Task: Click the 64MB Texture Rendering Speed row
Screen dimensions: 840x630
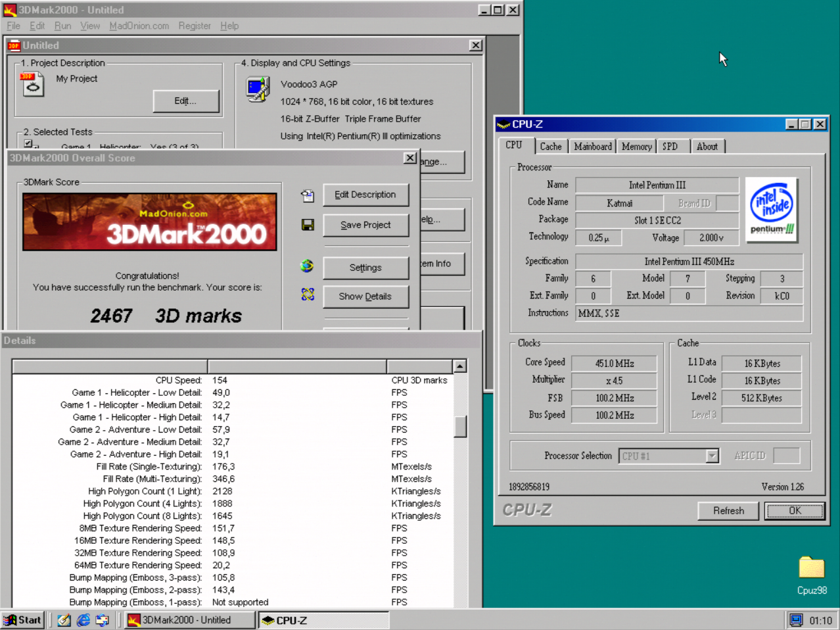Action: (x=232, y=565)
